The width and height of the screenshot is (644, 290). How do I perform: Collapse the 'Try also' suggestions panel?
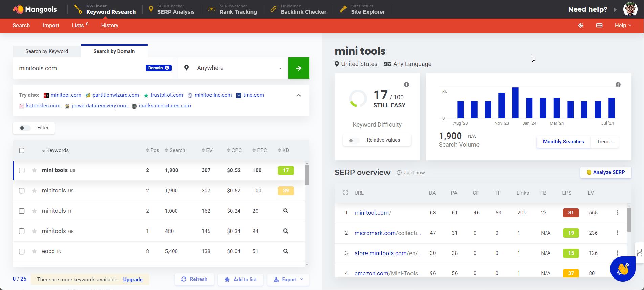[x=298, y=95]
